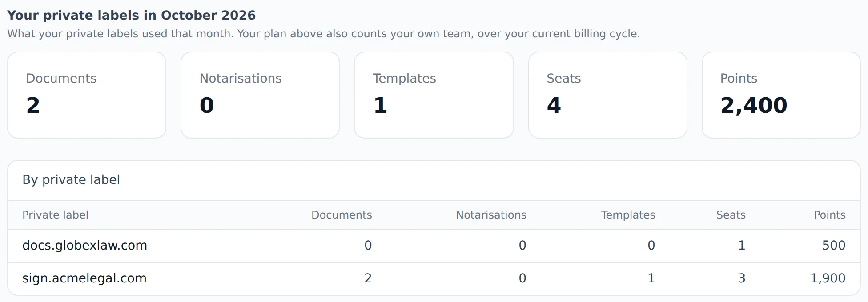
Task: Click the Points column header in table
Action: (829, 215)
